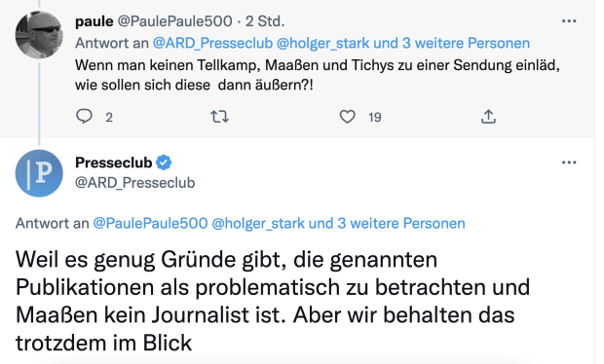Open the @ARD_Presseclub mention in paule's tweet
The height and width of the screenshot is (364, 604).
click(212, 43)
